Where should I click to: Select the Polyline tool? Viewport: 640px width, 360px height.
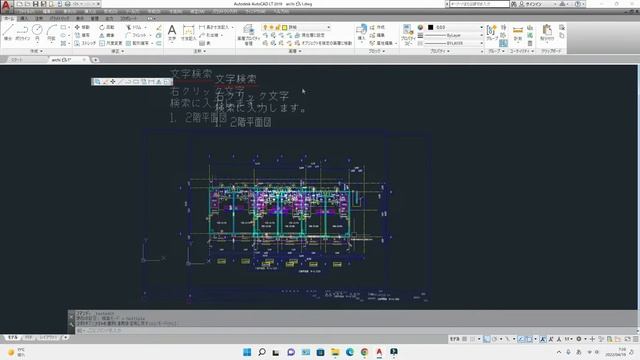click(22, 32)
